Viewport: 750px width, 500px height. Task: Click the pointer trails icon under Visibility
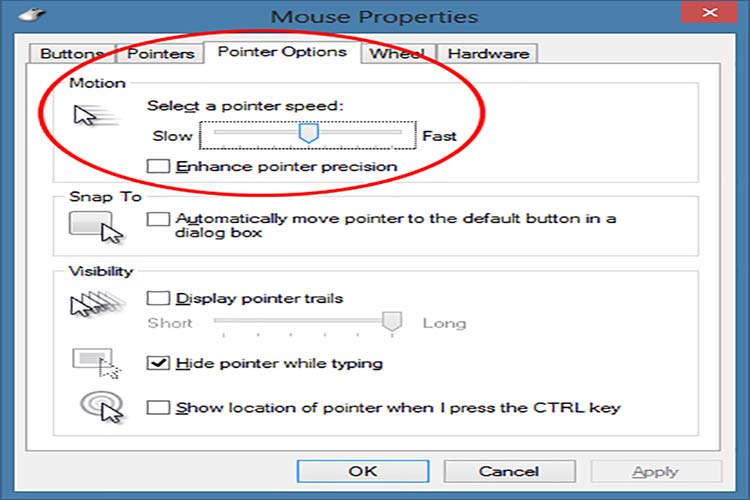point(98,303)
